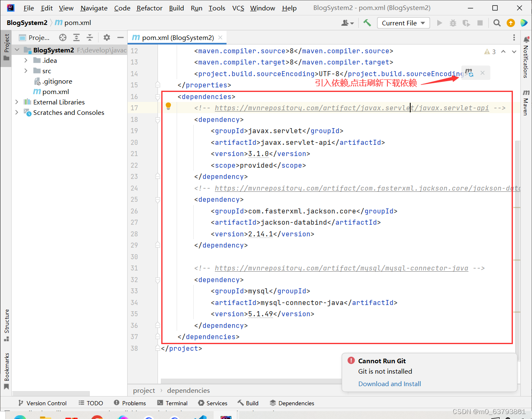Open editor tabs options menu
This screenshot has height=419, width=532.
pyautogui.click(x=514, y=37)
